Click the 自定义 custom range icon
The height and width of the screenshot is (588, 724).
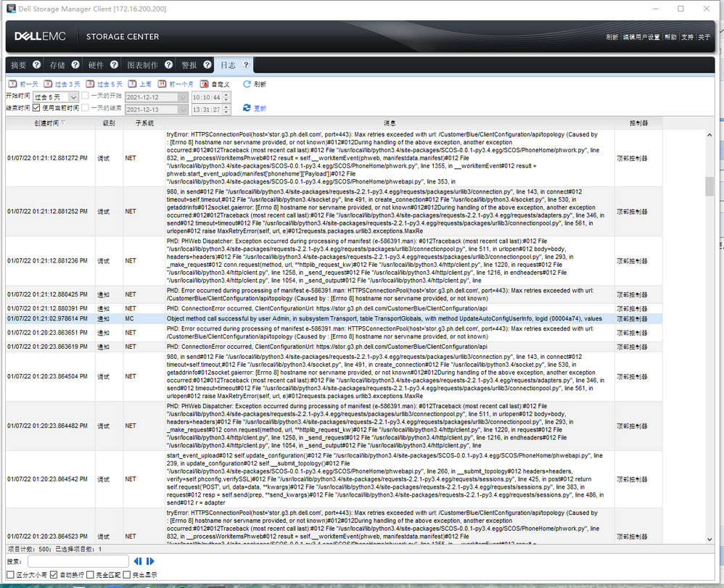(204, 84)
